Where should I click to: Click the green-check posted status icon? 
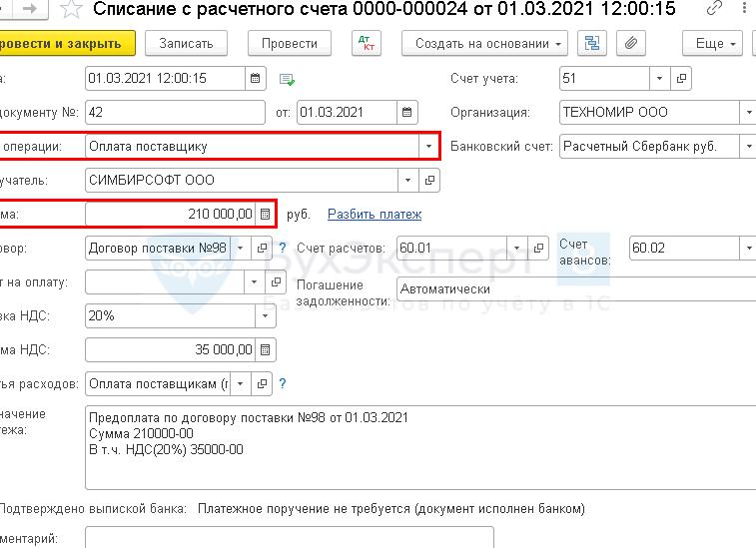pos(287,80)
